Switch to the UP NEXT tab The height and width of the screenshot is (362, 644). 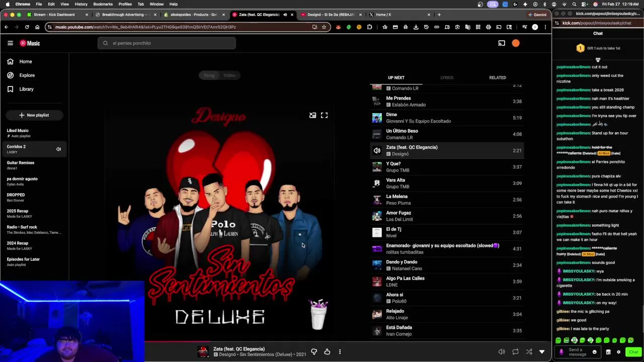(x=396, y=77)
